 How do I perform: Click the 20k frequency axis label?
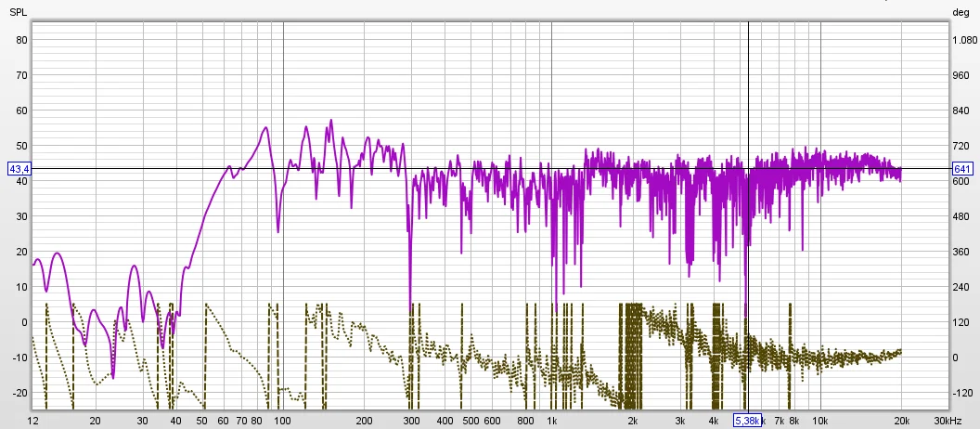pyautogui.click(x=901, y=421)
